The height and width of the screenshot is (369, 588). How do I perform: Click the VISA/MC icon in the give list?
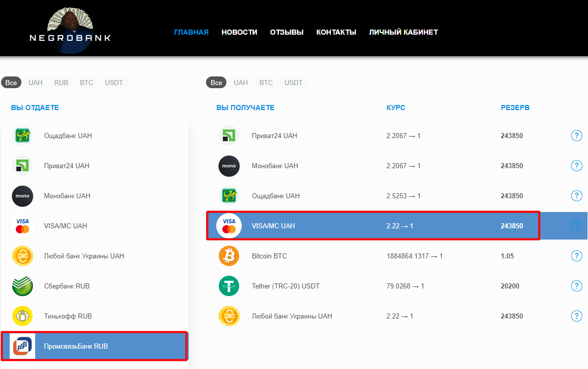(x=22, y=226)
